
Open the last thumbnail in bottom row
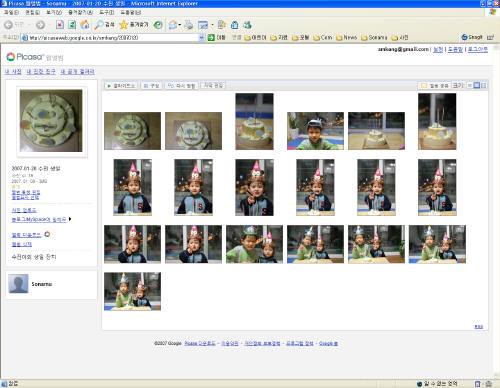tap(132, 291)
